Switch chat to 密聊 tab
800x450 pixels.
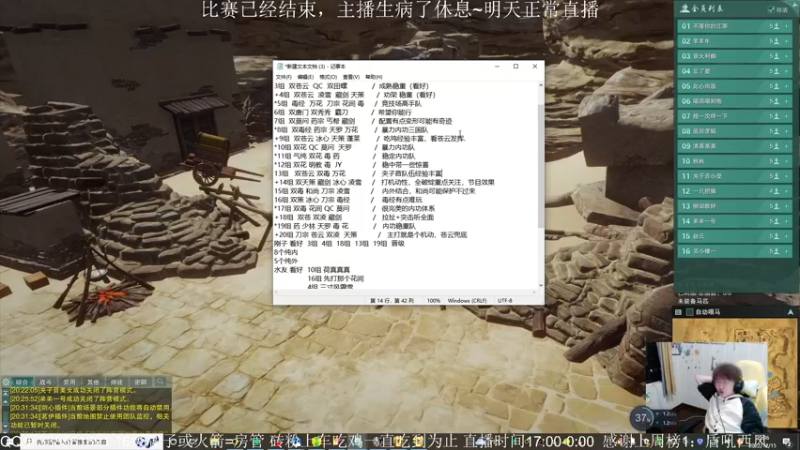pos(140,382)
